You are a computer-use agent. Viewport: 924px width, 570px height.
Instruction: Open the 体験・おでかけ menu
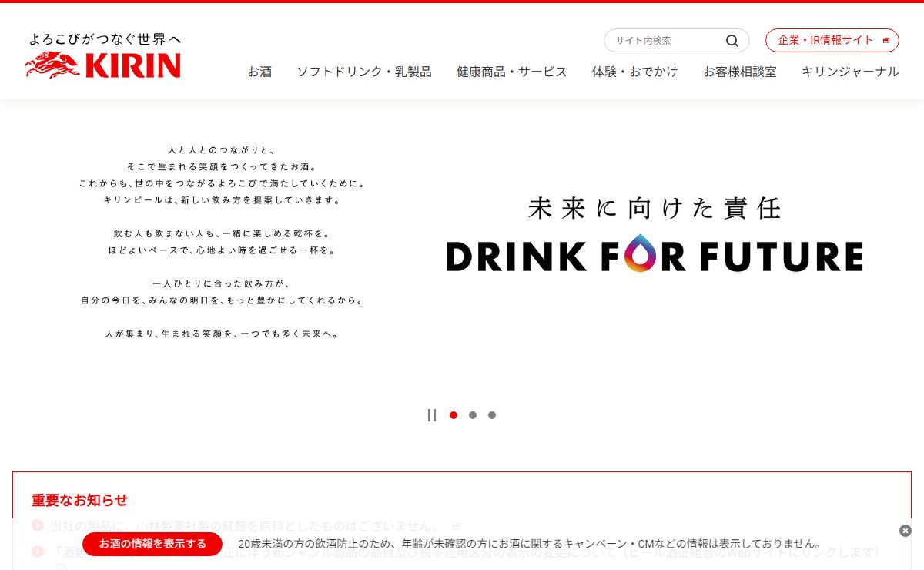pos(635,72)
